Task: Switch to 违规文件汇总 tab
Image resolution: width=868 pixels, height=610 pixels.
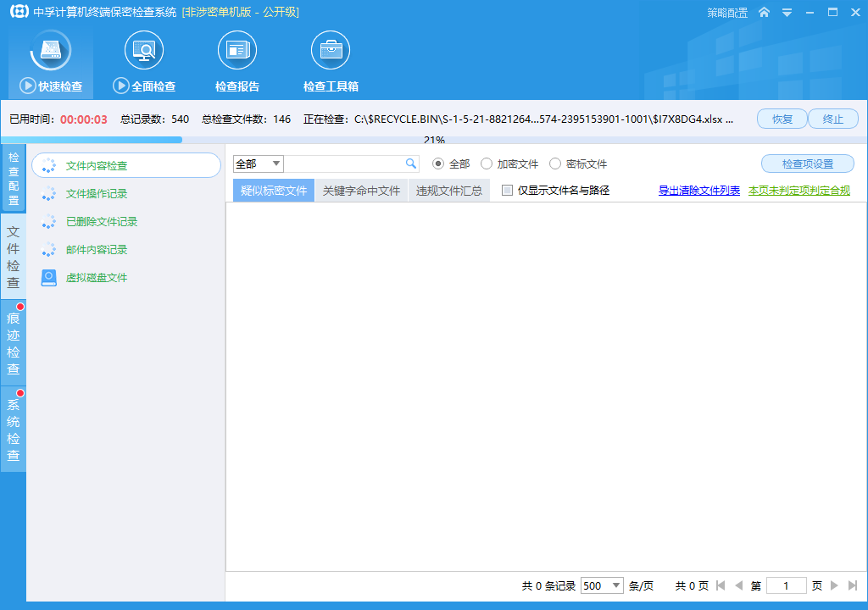Action: [449, 191]
